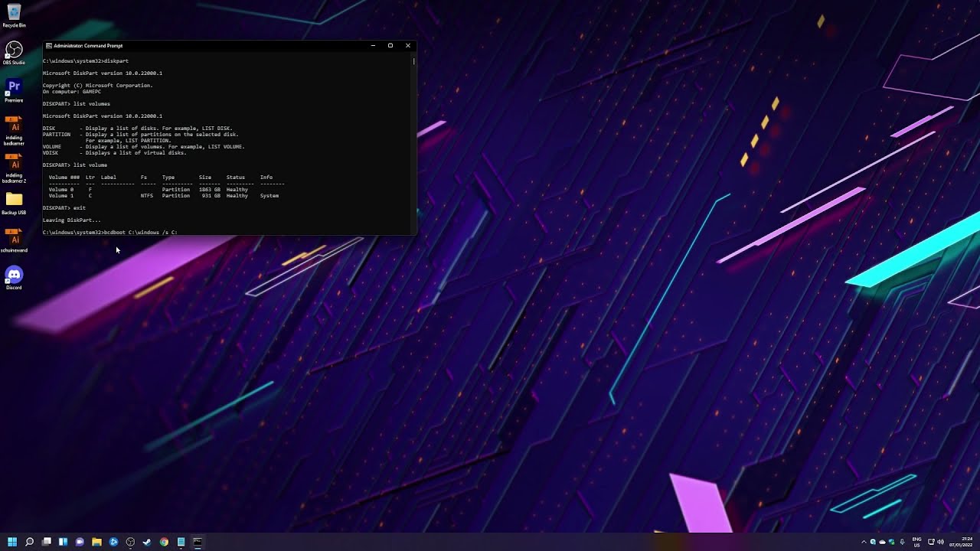Select the Premiere desktop shortcut
The height and width of the screenshot is (551, 980).
[14, 90]
